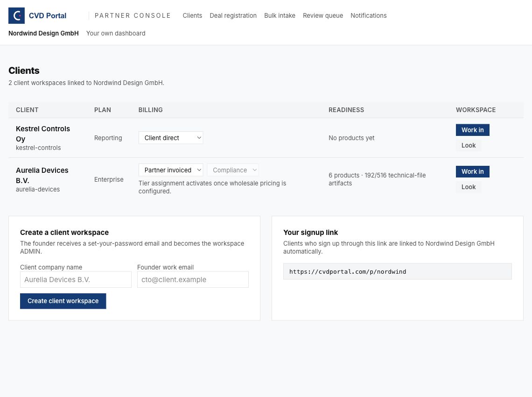This screenshot has height=397, width=532.
Task: Focus the Client company name field
Action: [76, 279]
